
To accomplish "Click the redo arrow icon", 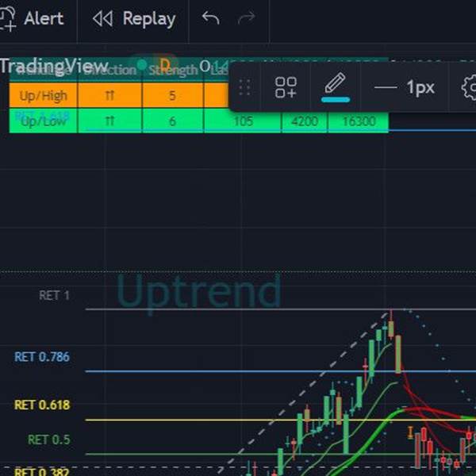I will (x=246, y=18).
